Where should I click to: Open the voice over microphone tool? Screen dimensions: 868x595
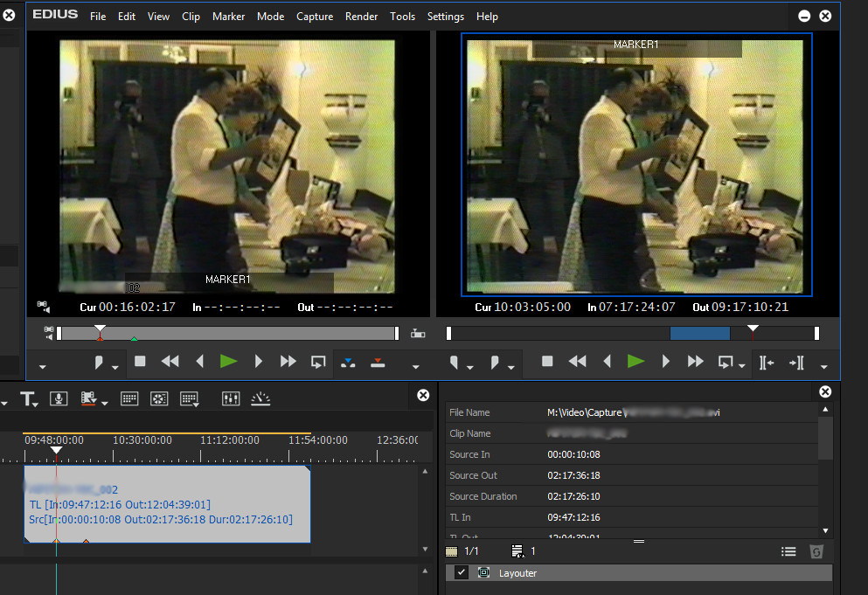click(59, 398)
